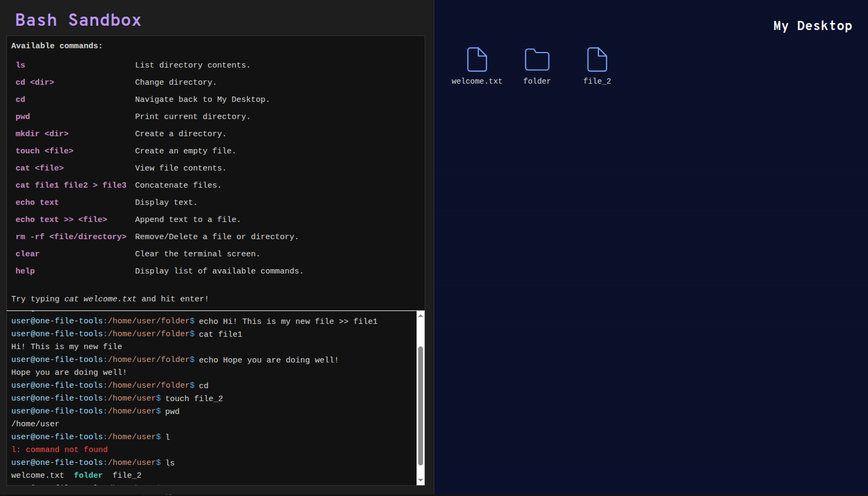868x496 pixels.
Task: Open the welcome.txt file icon
Action: (x=477, y=60)
